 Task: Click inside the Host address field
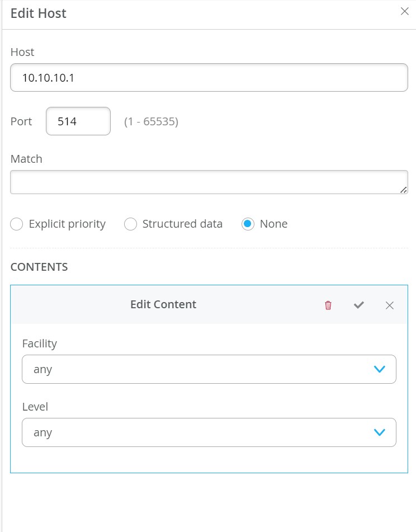pos(209,77)
